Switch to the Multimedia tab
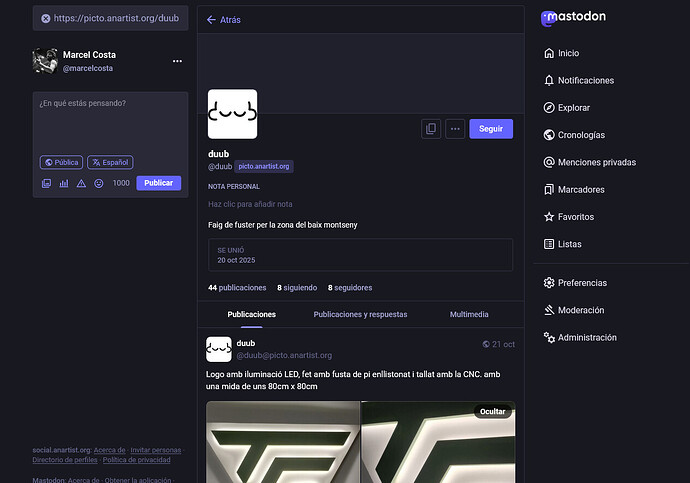The image size is (690, 483). tap(469, 314)
